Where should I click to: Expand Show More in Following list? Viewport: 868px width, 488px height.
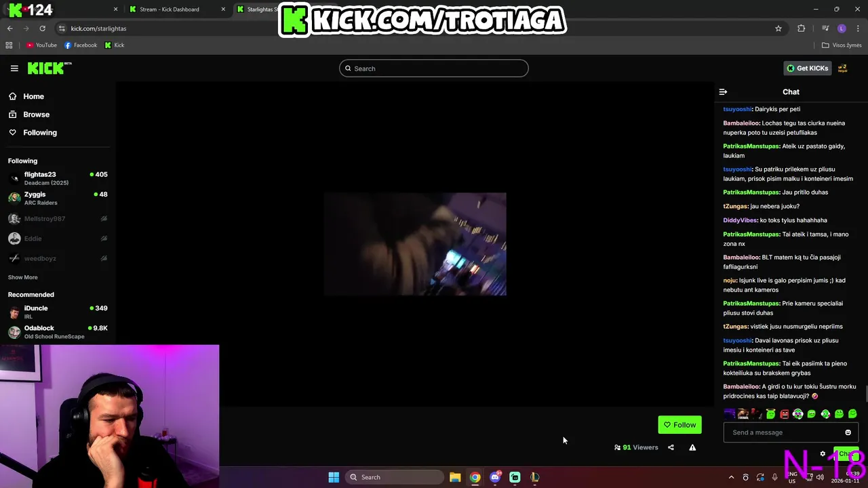[23, 277]
